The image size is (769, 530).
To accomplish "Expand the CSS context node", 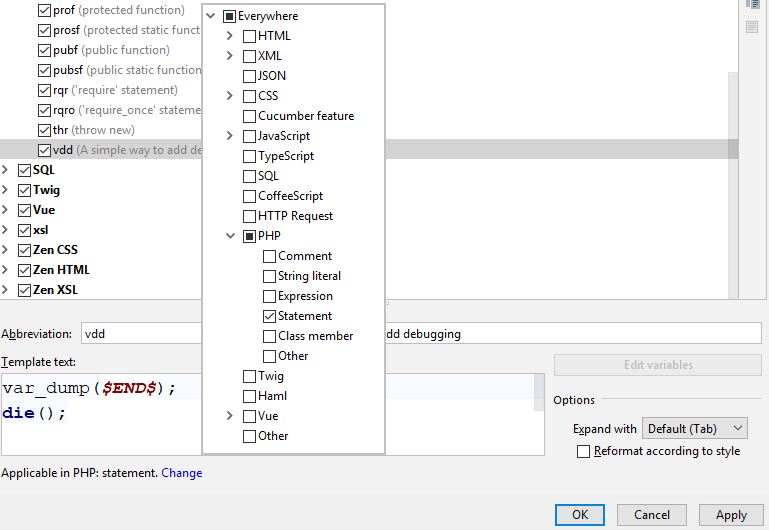I will 230,96.
